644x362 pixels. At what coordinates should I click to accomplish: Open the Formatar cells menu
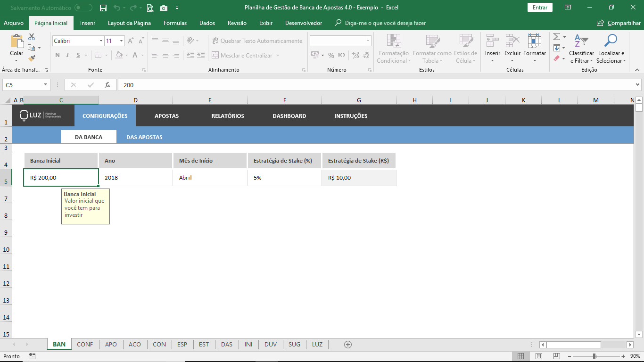[535, 49]
